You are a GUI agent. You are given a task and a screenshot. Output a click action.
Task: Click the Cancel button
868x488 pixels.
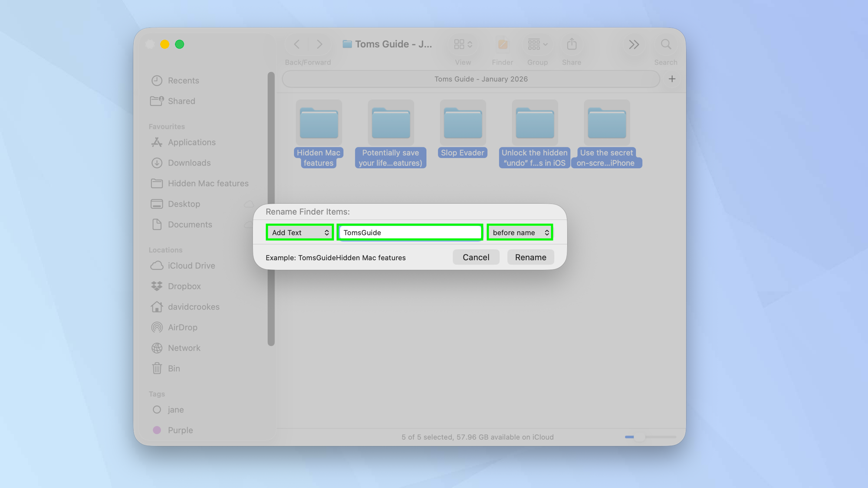(x=476, y=257)
